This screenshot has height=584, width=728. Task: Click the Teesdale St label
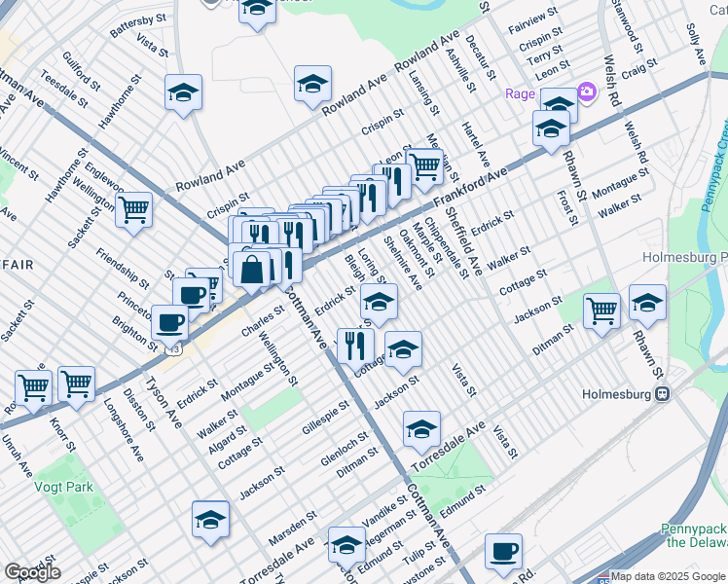click(x=63, y=89)
